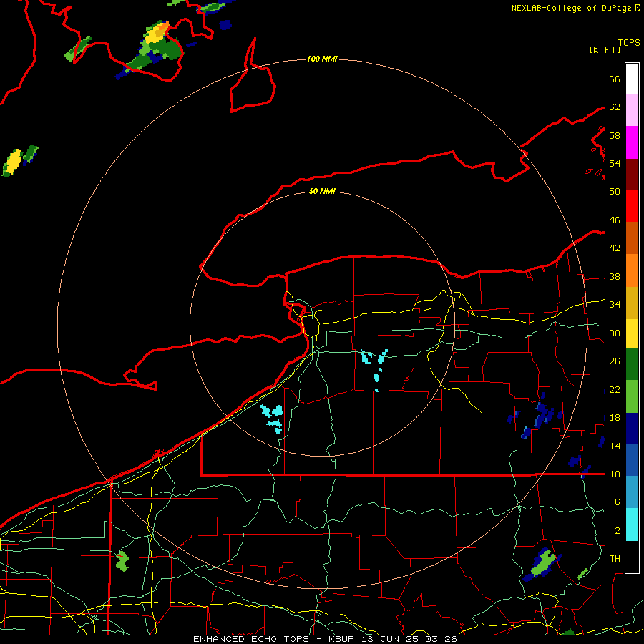Click the "66" scale label
The image size is (644, 644).
click(x=615, y=79)
